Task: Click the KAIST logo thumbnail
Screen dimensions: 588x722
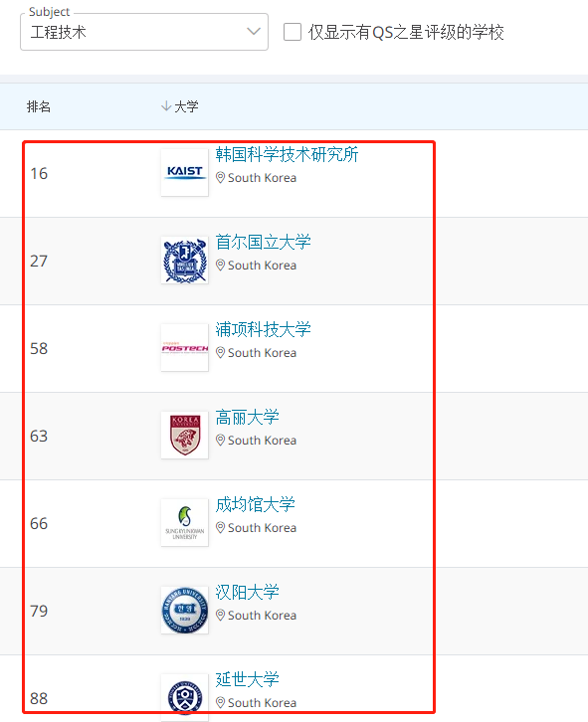Action: pos(184,173)
